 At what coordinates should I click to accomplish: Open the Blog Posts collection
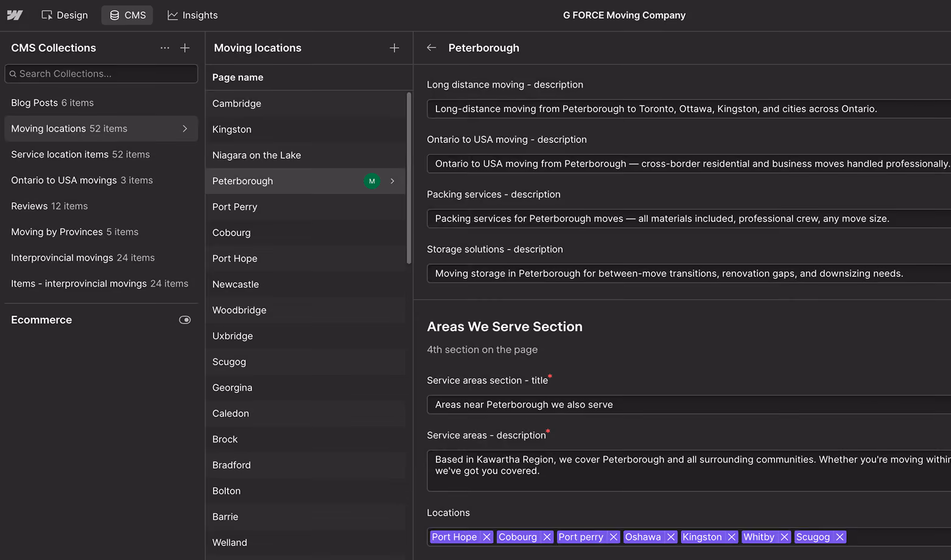click(x=101, y=103)
